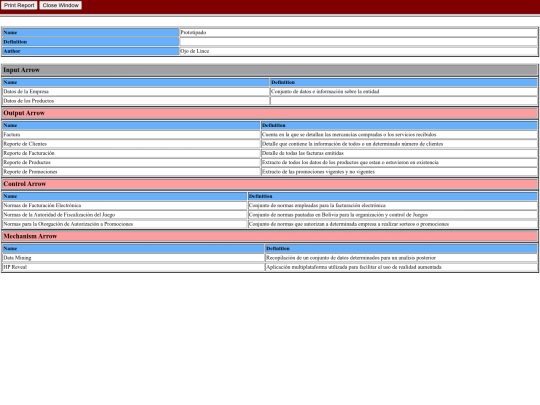Select 'Normas de la Autoridad de Fiscalización del Juego'

click(x=125, y=215)
